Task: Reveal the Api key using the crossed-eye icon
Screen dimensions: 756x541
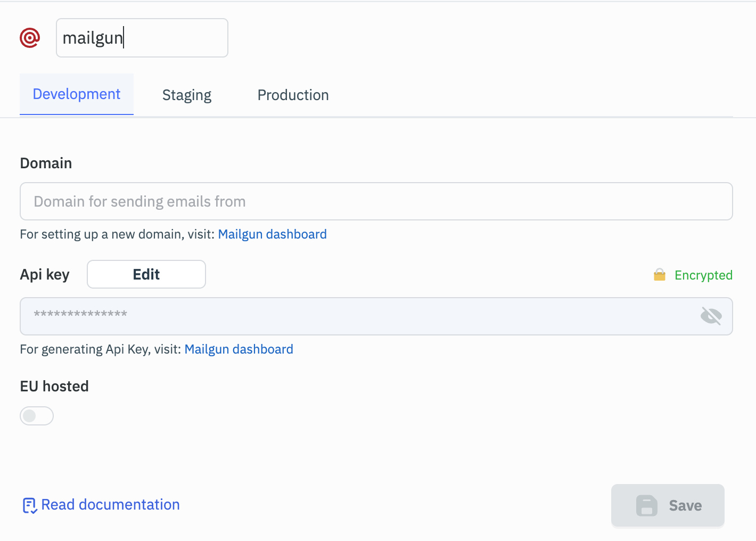Action: point(711,316)
